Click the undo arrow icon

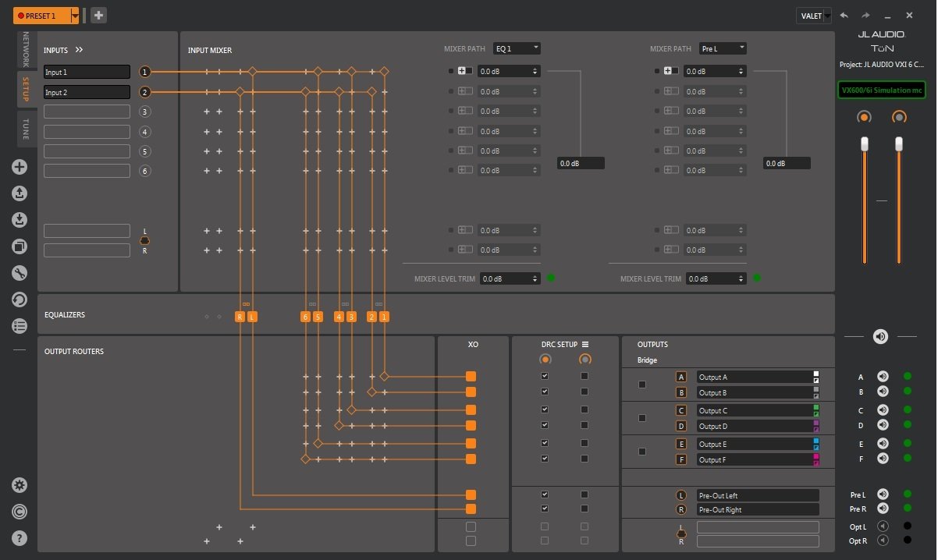844,15
